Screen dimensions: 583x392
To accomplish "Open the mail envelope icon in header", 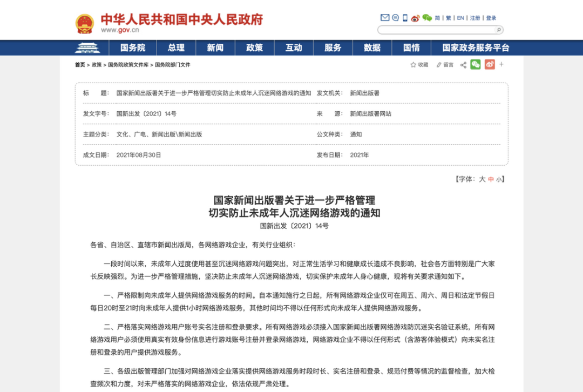I will click(385, 17).
